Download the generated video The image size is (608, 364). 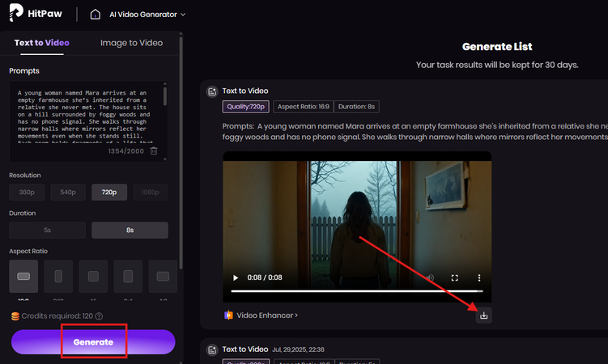pos(483,315)
